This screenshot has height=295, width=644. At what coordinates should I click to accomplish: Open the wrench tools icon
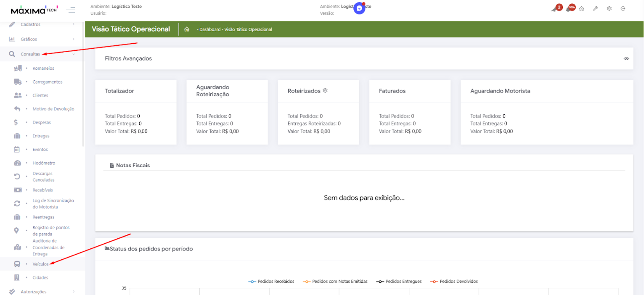coord(595,9)
